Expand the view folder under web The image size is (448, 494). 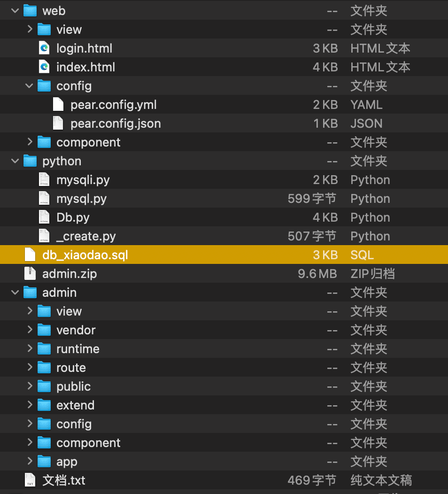[30, 30]
